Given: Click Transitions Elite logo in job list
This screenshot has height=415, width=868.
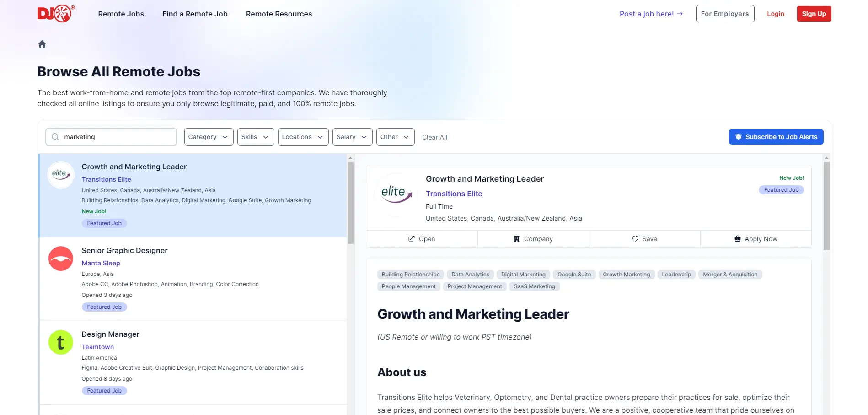Looking at the screenshot, I should (x=61, y=174).
